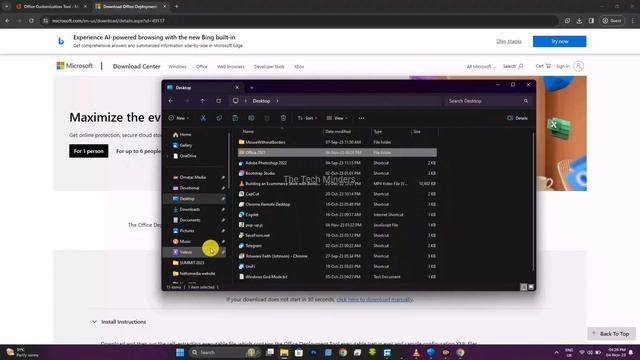Open the New item dropdown in File Explorer
640x360 pixels.
point(179,118)
